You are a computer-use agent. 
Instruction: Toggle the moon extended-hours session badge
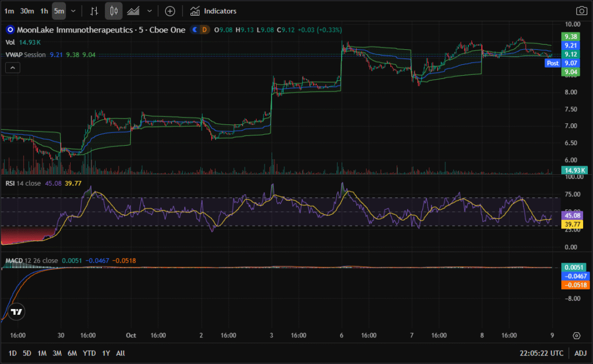[196, 30]
